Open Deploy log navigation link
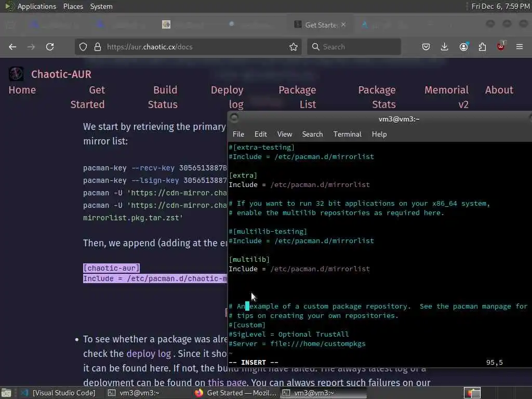The height and width of the screenshot is (399, 532). 227,97
